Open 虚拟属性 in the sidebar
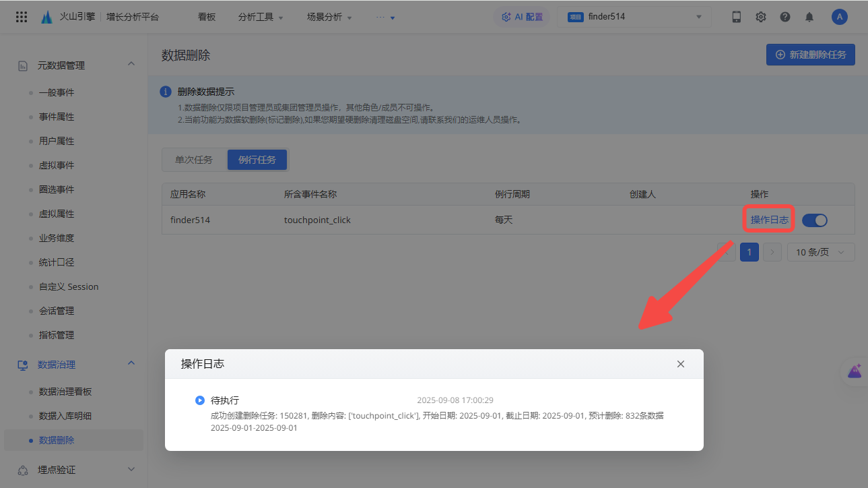This screenshot has width=868, height=488. pyautogui.click(x=57, y=214)
